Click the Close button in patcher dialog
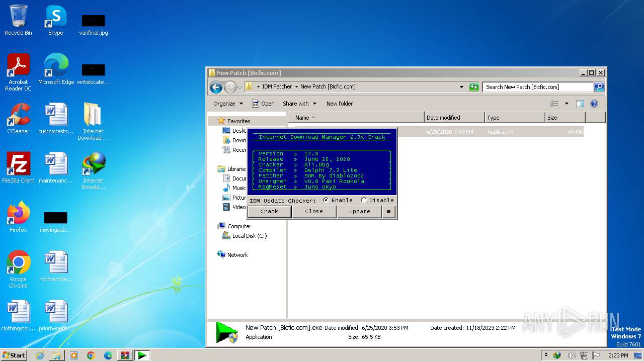This screenshot has width=644, height=362. pyautogui.click(x=314, y=212)
